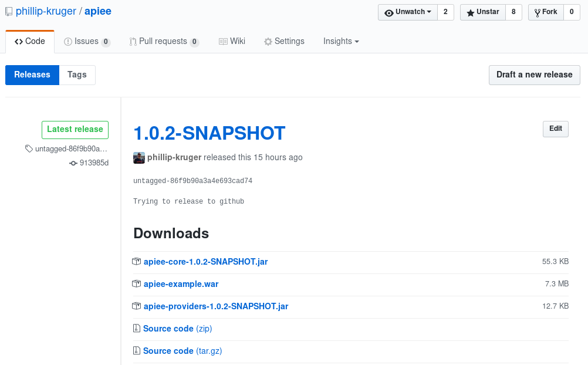Click the Pull requests count badge

pos(194,42)
